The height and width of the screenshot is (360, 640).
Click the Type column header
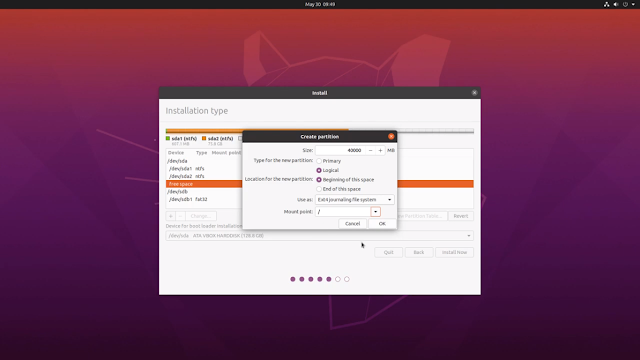pyautogui.click(x=202, y=153)
